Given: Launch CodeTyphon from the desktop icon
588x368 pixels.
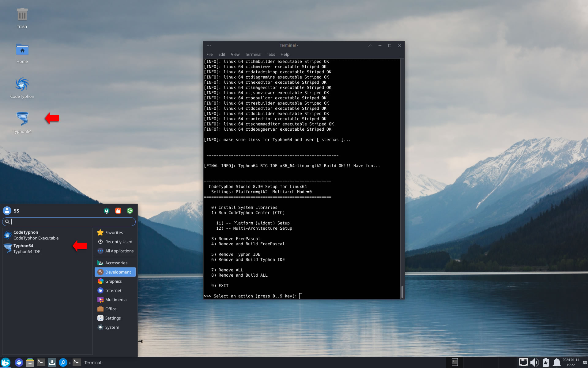Looking at the screenshot, I should coord(22,88).
